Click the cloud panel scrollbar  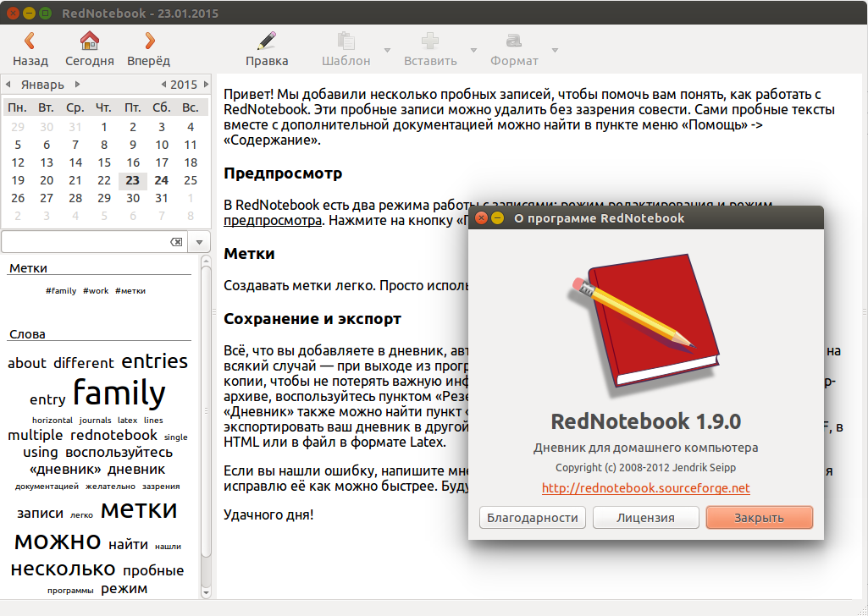point(206,412)
